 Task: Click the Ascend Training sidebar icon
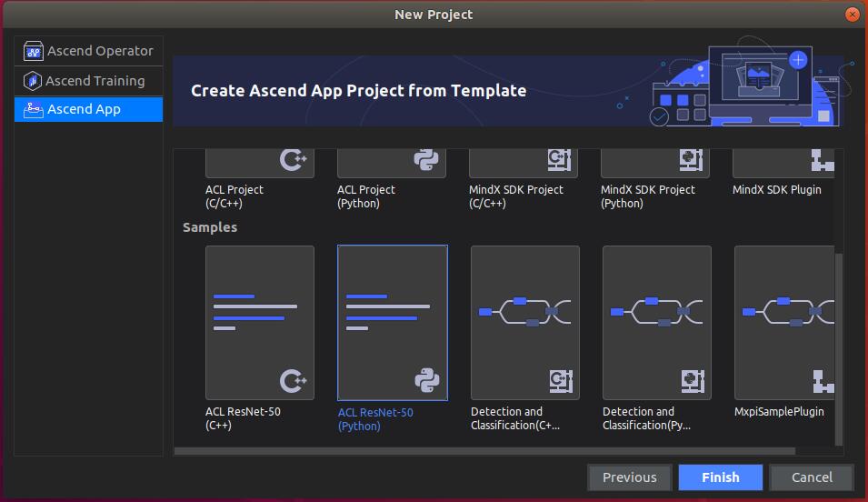tap(33, 81)
